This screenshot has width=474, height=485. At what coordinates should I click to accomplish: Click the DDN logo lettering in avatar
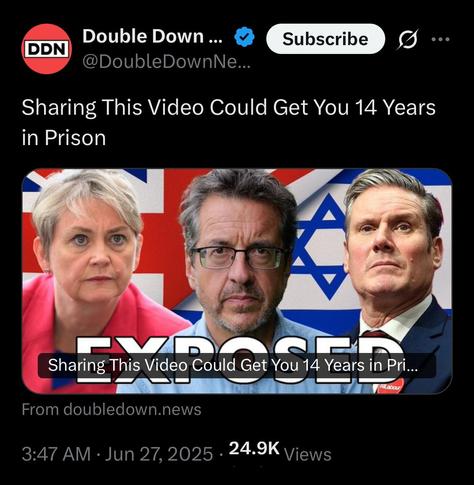coord(47,49)
